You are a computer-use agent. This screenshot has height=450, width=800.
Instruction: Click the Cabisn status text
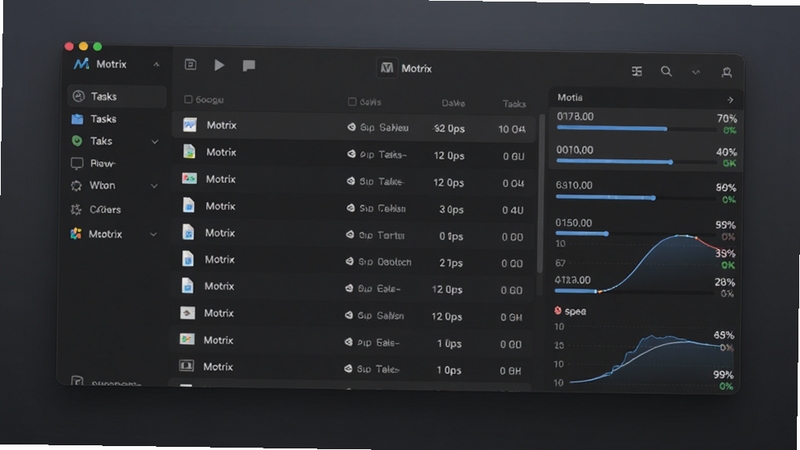click(392, 208)
